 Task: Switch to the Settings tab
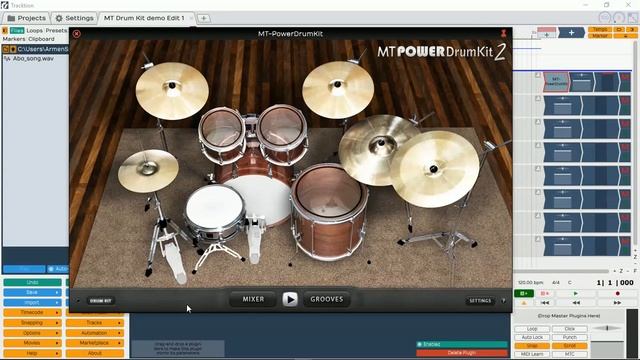[74, 18]
